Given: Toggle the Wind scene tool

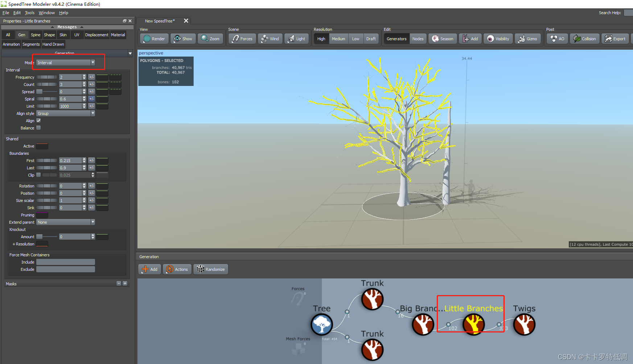Looking at the screenshot, I should click(270, 39).
